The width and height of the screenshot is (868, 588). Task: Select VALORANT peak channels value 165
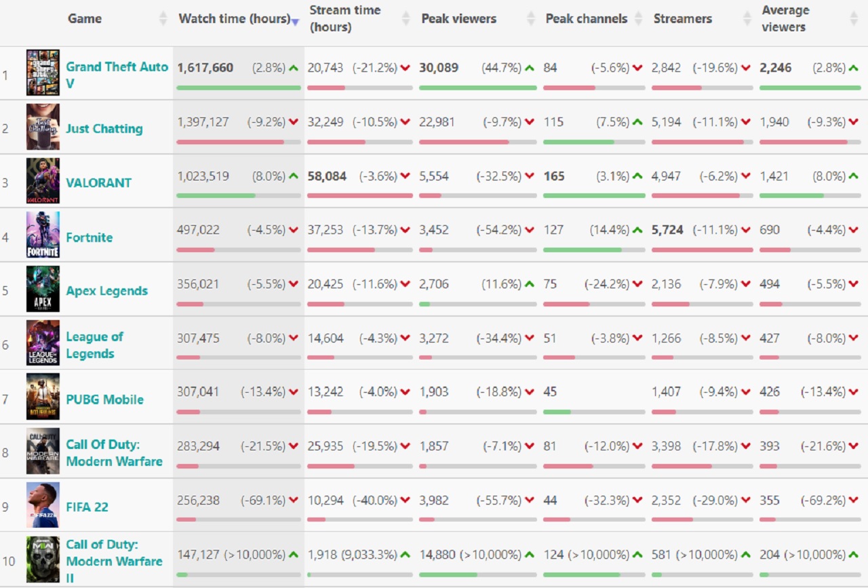pos(554,176)
